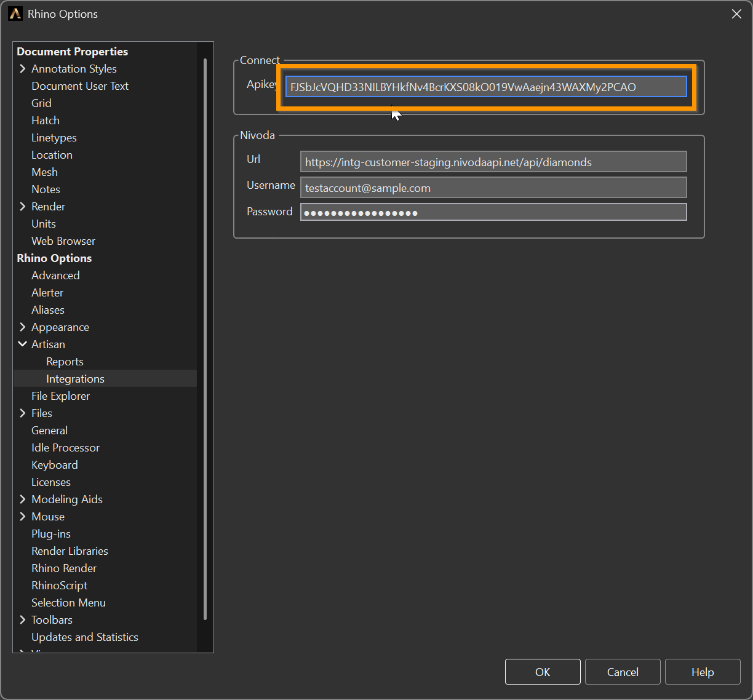
Task: Click the Nivoda Username field
Action: click(493, 188)
